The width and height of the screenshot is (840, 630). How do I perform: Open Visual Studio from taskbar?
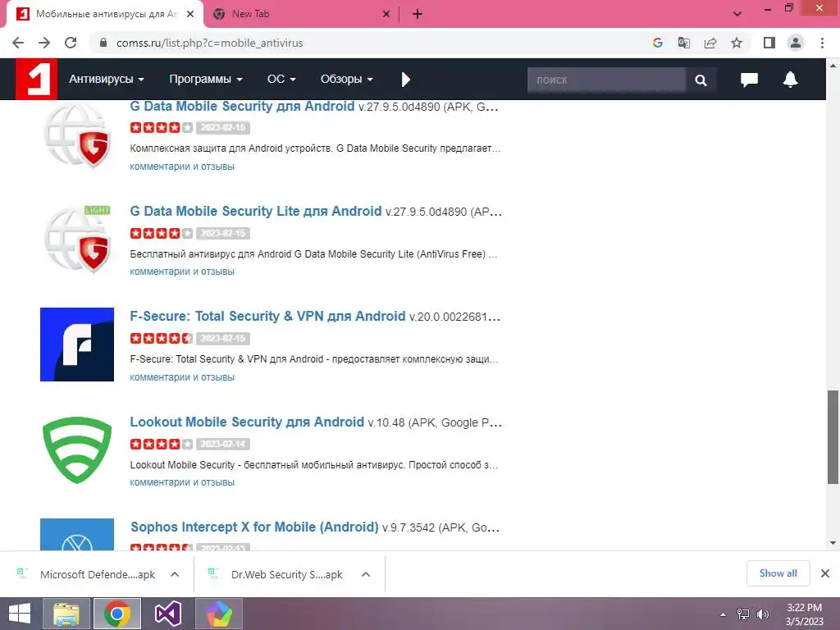point(168,614)
